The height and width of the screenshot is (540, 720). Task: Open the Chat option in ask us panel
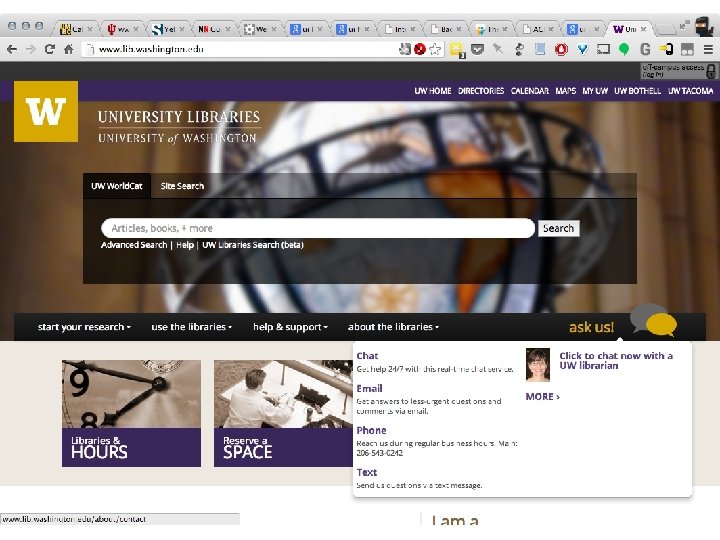pyautogui.click(x=367, y=356)
